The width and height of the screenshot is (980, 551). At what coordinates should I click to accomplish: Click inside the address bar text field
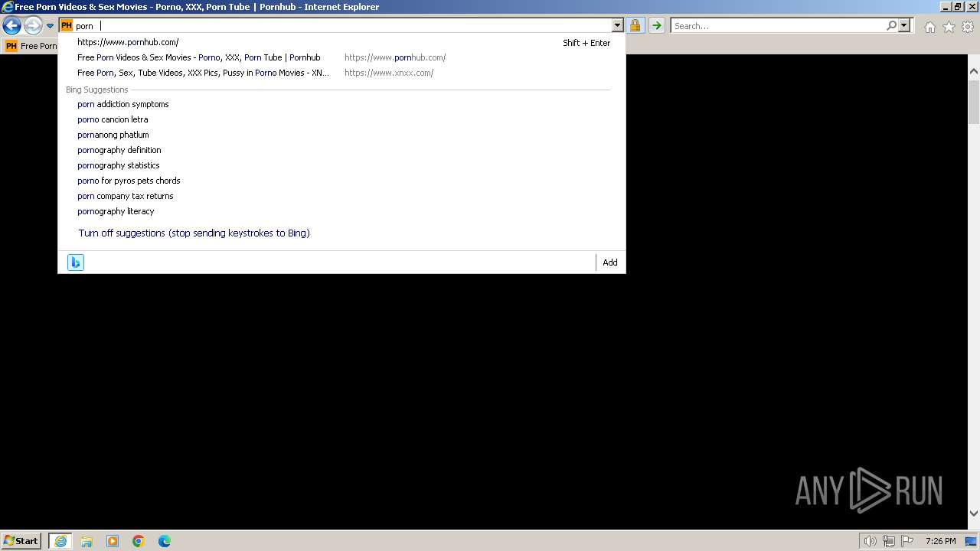pyautogui.click(x=342, y=26)
